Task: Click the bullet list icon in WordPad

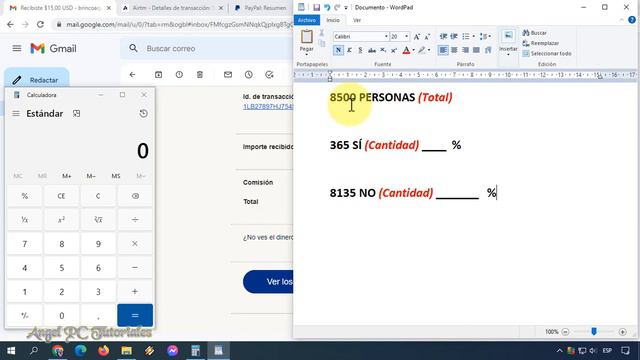Action: click(465, 37)
